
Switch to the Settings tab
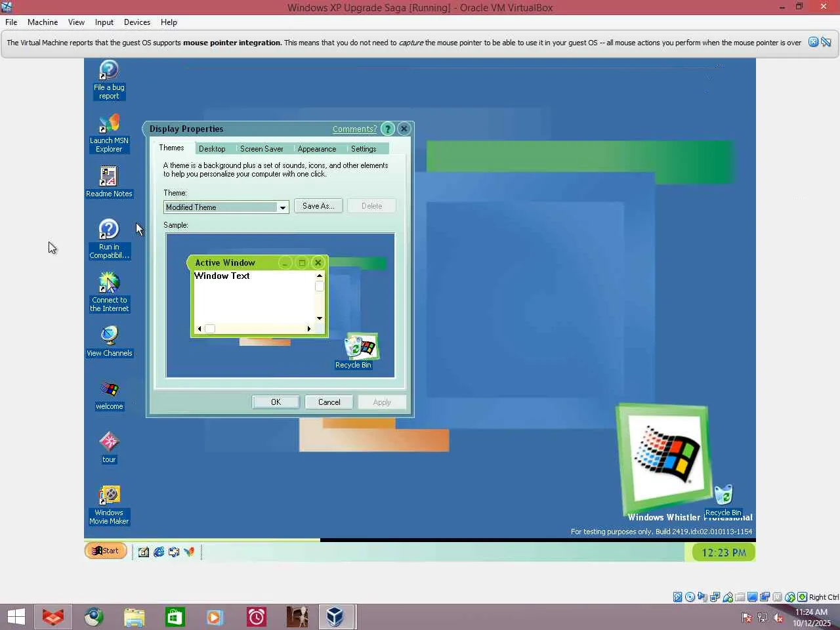[364, 149]
